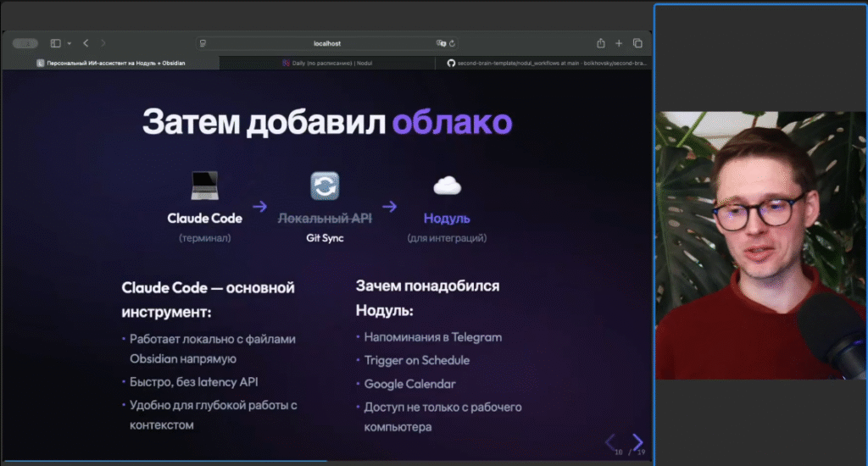This screenshot has height=466, width=868.
Task: Select the localhost address bar
Action: [x=327, y=43]
